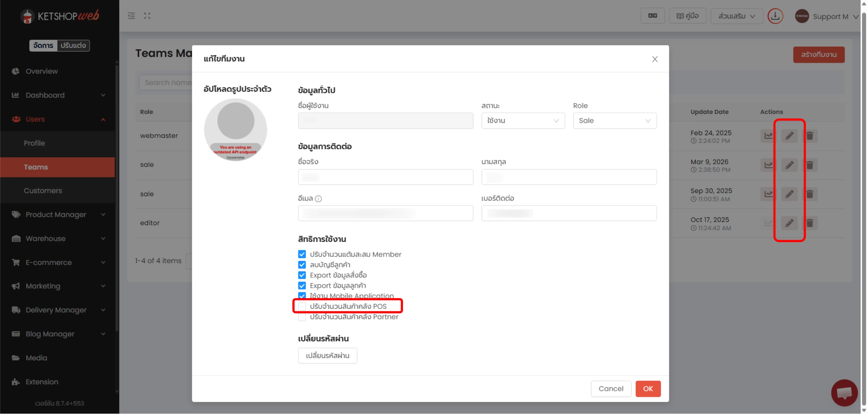The height and width of the screenshot is (414, 868).
Task: Click pencil edit icon for webmaster row
Action: pos(789,136)
